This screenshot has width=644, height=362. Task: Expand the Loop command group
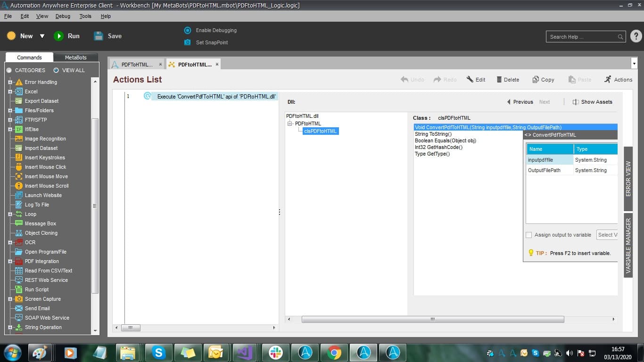click(x=10, y=214)
